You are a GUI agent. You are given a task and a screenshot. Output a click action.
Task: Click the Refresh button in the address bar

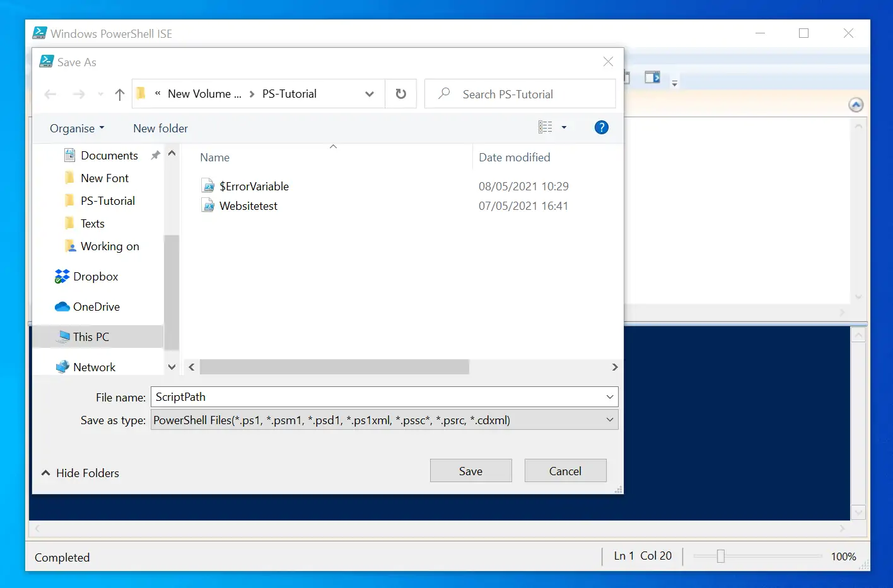click(400, 94)
